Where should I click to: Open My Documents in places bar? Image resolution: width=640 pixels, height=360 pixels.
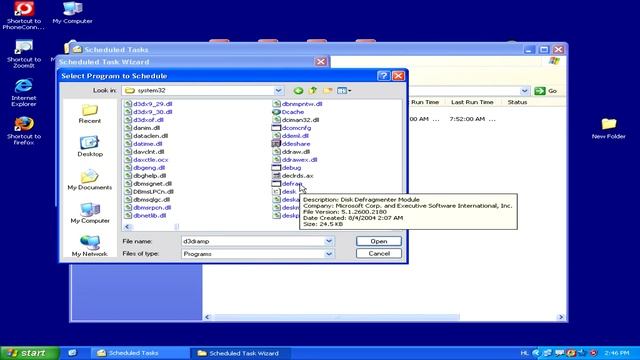click(x=90, y=180)
